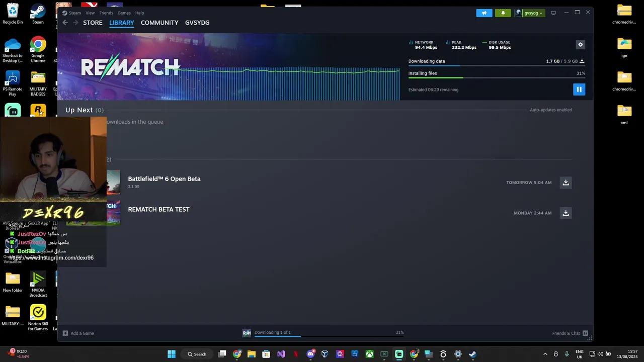This screenshot has height=362, width=644.
Task: Open Google Chrome desktop shortcut
Action: (x=38, y=49)
